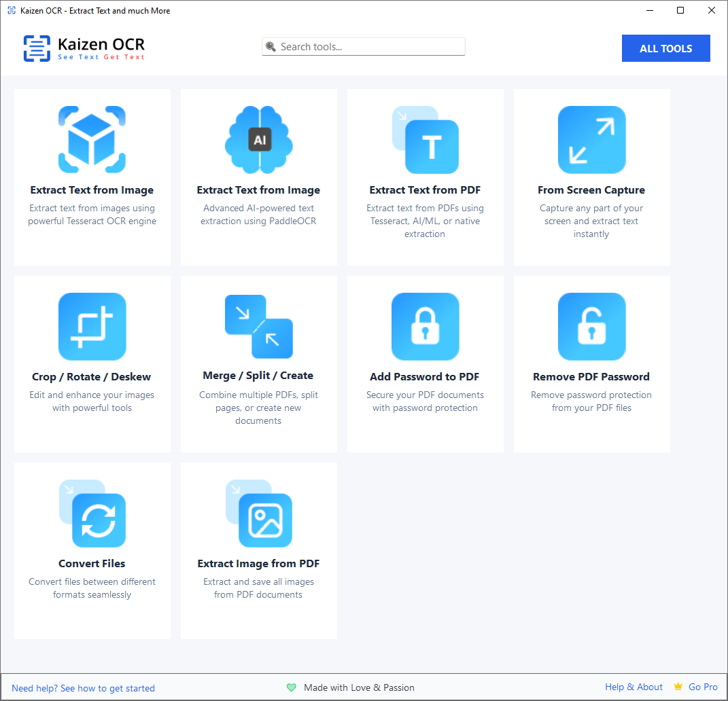Viewport: 728px width, 701px height.
Task: Select the Extract Image from PDF tool
Action: coord(258,550)
